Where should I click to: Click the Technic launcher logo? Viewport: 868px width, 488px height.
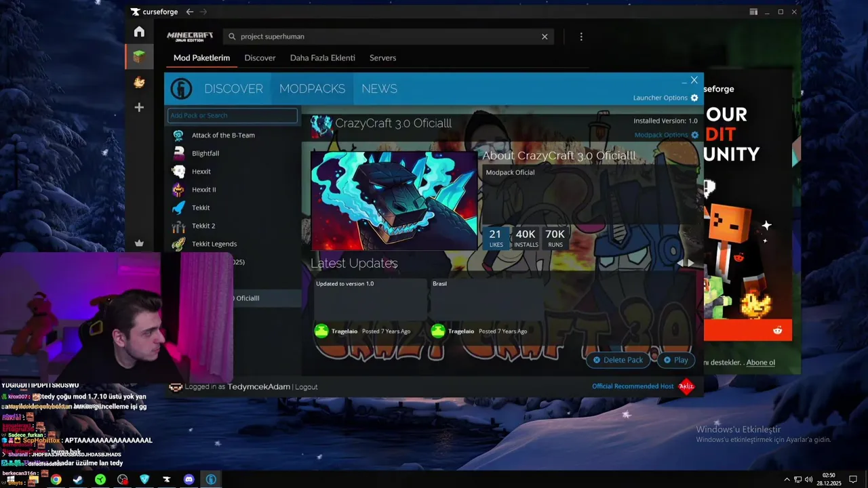(x=181, y=89)
